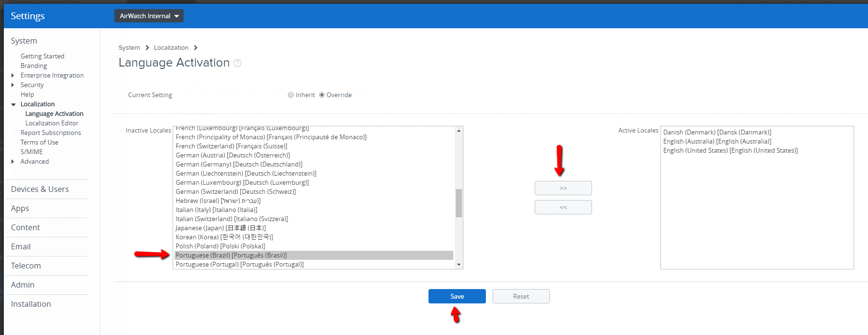Open Terms of Use settings
Viewport: 868px width, 335px height.
(39, 142)
